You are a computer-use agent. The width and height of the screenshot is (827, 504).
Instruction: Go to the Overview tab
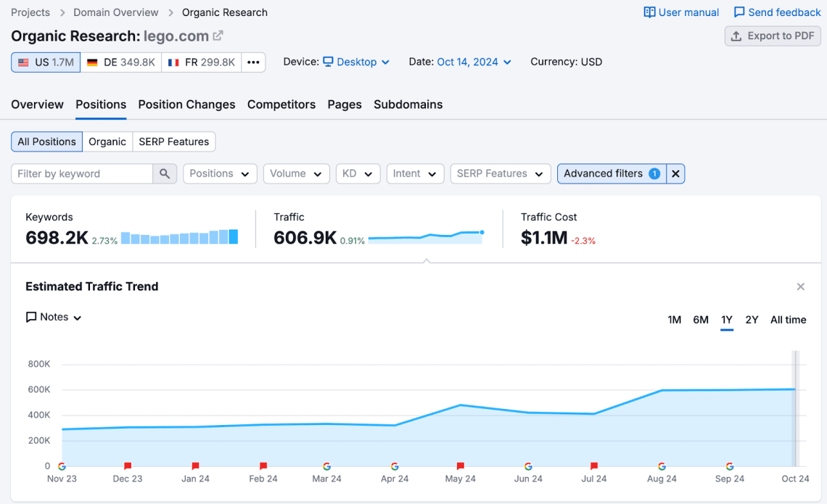point(38,104)
